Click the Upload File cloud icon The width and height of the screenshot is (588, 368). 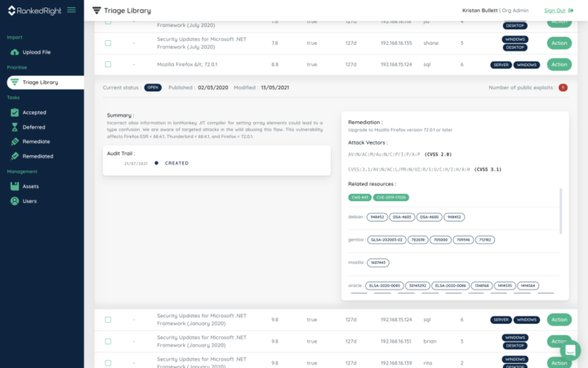[15, 52]
